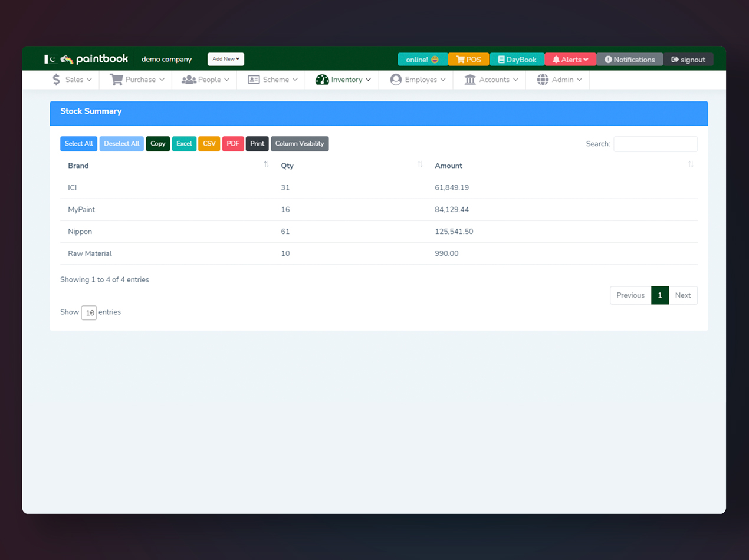Expand the Alerts dropdown
Viewport: 749px width, 560px height.
pyautogui.click(x=570, y=60)
